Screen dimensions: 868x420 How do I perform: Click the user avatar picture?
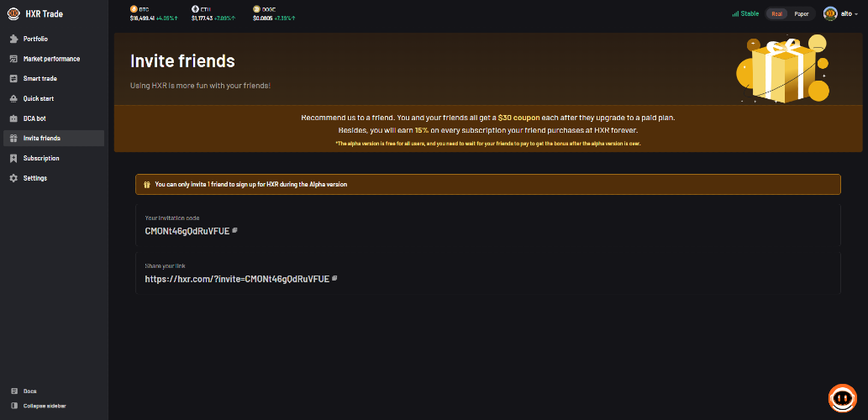pos(830,13)
